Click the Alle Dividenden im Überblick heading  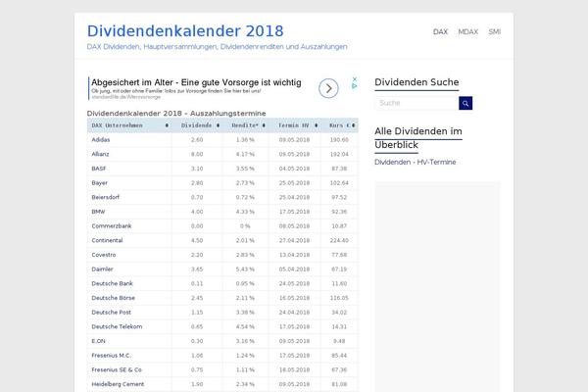coord(418,138)
